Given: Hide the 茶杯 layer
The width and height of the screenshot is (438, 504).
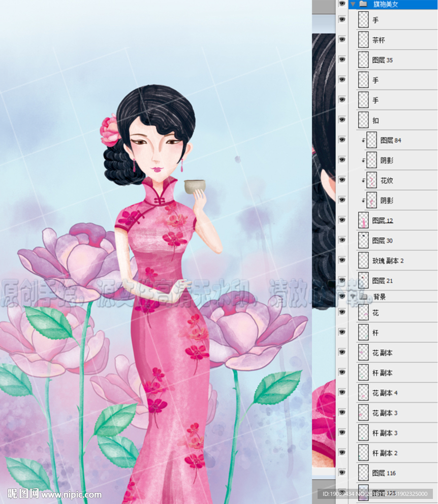Looking at the screenshot, I should (x=342, y=40).
